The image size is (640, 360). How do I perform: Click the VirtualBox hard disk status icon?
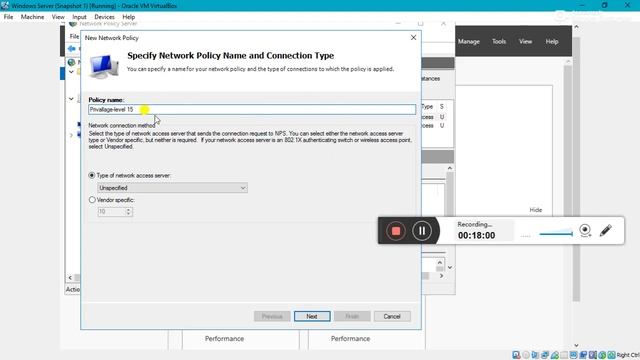tap(516, 355)
